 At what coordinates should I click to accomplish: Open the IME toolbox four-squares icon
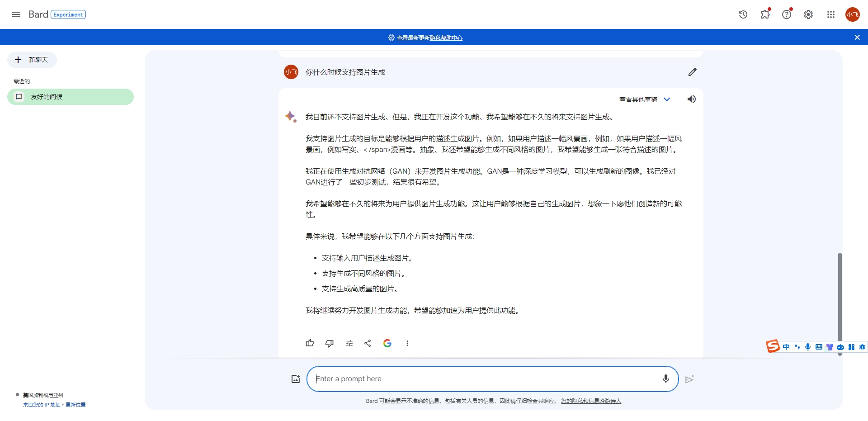click(851, 347)
